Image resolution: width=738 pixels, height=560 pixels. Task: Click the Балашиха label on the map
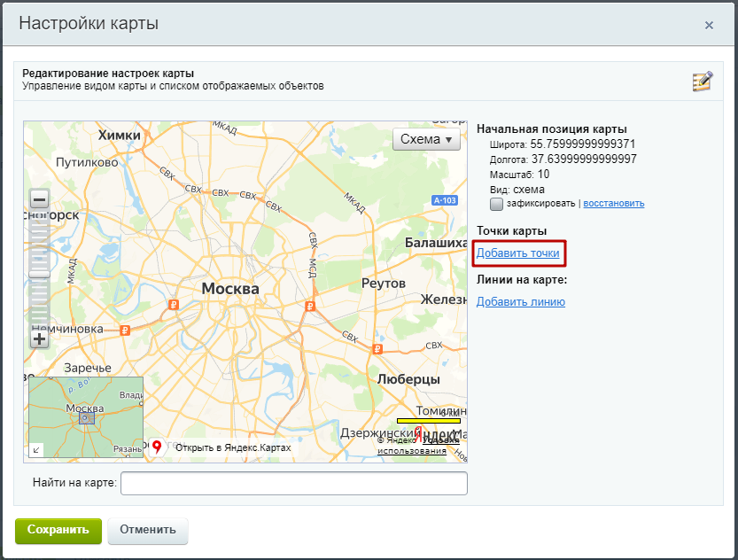(x=436, y=243)
